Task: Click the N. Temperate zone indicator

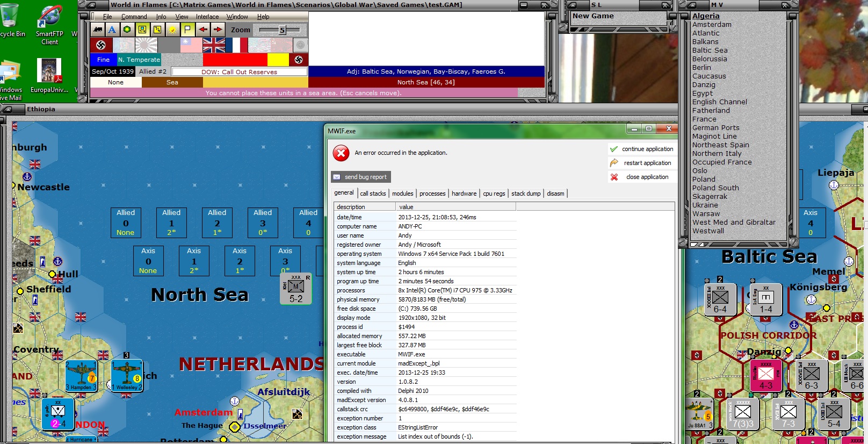Action: tap(139, 60)
